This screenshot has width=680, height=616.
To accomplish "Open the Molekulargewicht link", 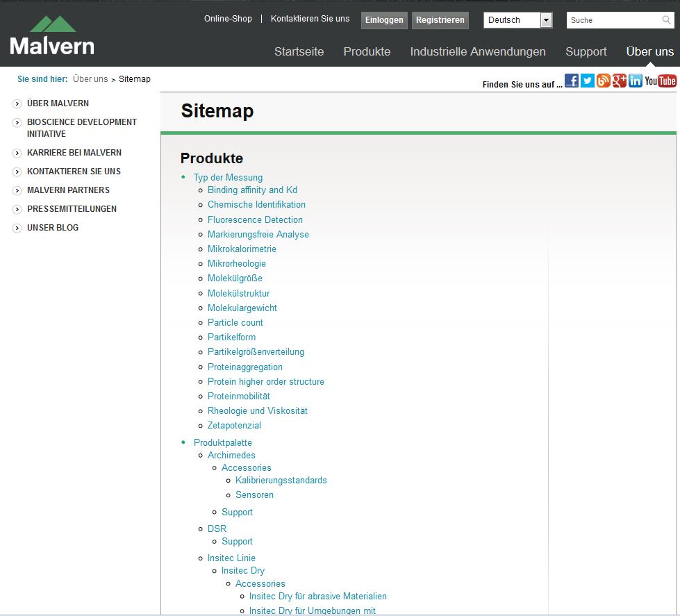I will coord(242,308).
